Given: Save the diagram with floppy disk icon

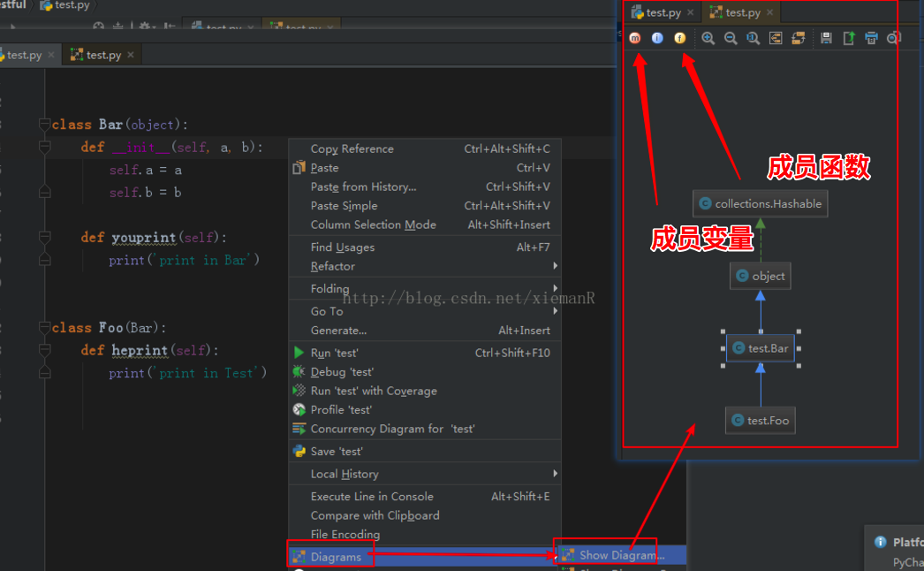Looking at the screenshot, I should 826,38.
